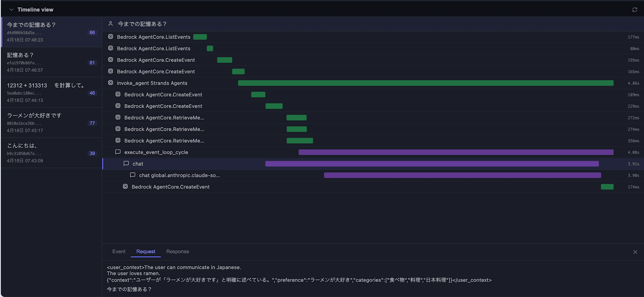Open the Response tab

177,252
